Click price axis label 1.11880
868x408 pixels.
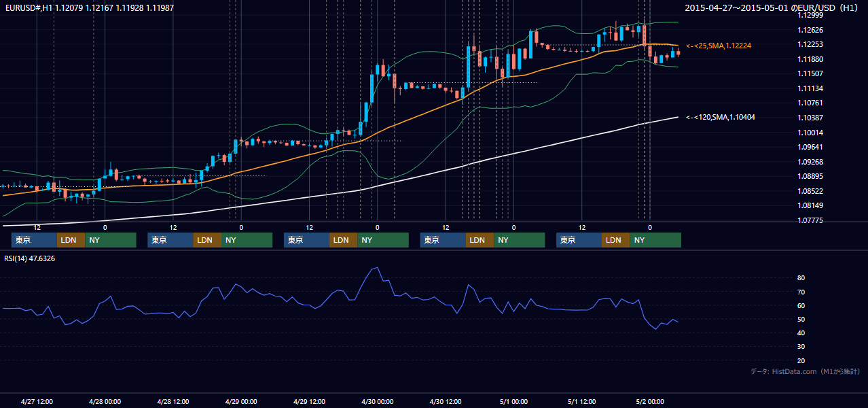point(810,59)
